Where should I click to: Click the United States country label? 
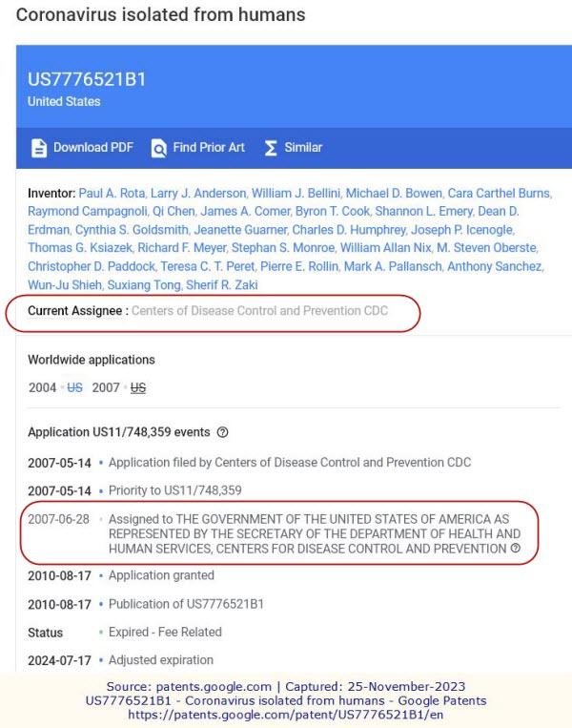tap(64, 102)
